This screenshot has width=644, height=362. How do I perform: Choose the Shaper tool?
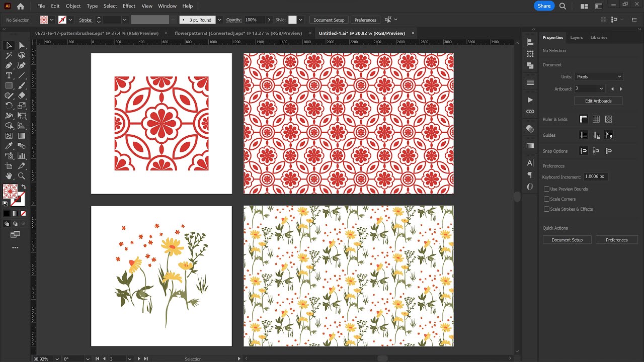click(9, 96)
